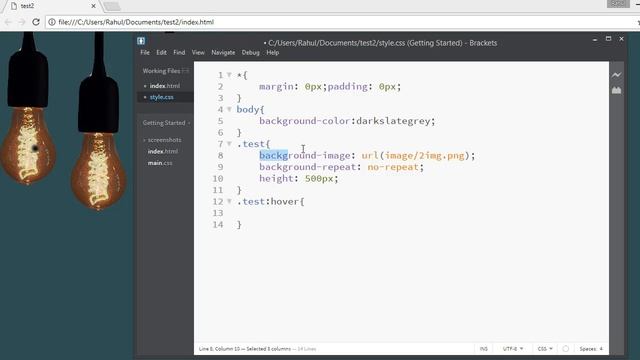
Task: Reload the page in Chrome browser
Action: (36, 22)
